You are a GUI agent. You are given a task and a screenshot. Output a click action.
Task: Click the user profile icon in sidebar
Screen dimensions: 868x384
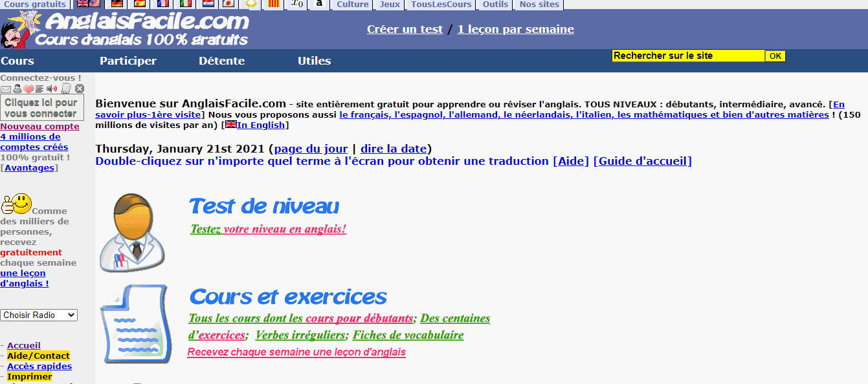[x=17, y=89]
